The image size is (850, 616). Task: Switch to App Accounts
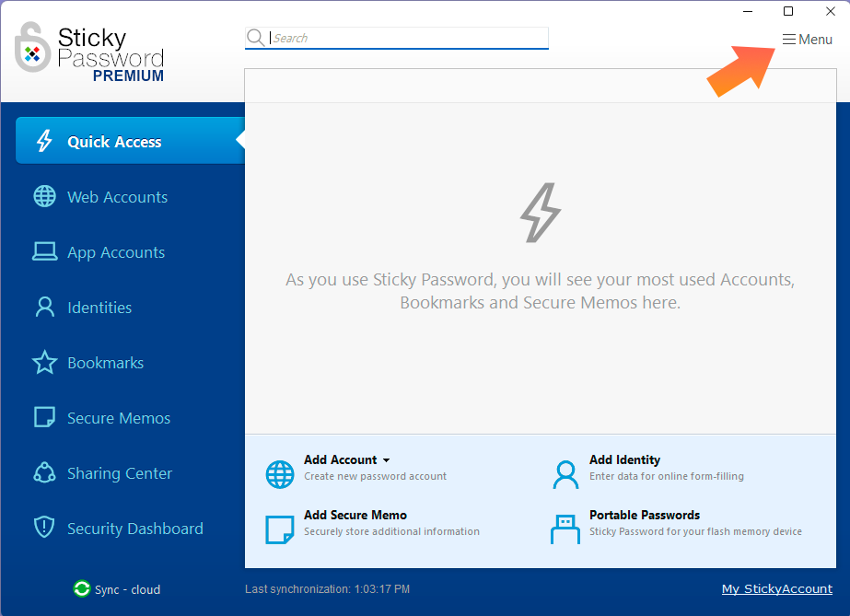click(116, 252)
